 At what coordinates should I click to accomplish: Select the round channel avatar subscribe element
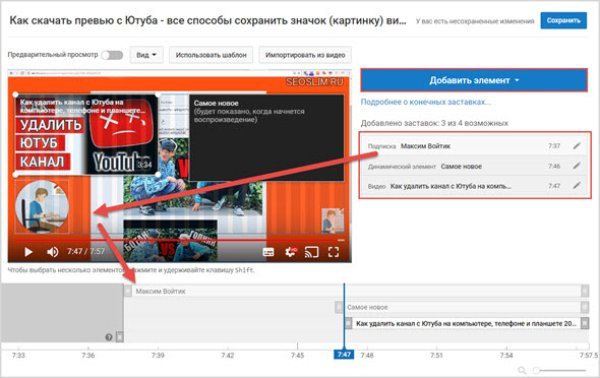pyautogui.click(x=42, y=207)
